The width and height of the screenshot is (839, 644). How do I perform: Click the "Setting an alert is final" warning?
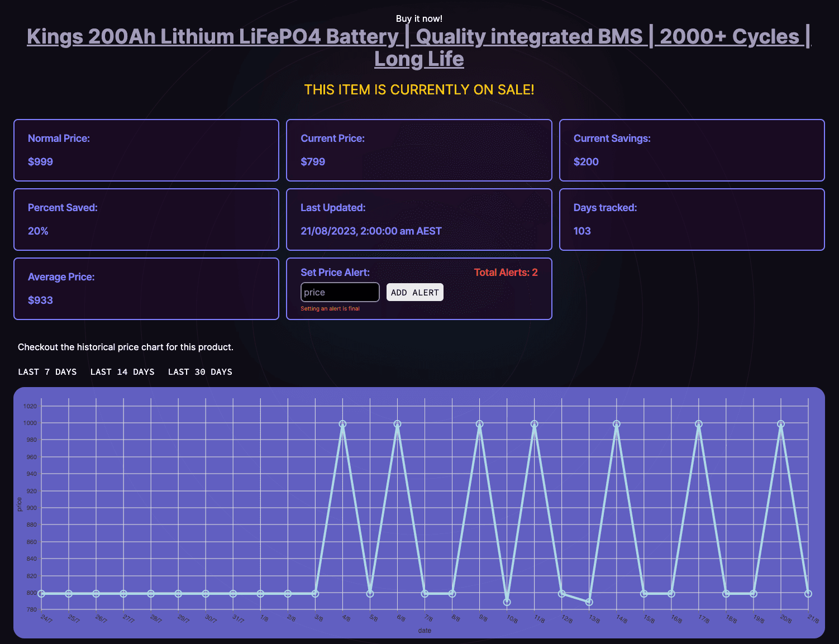(x=330, y=308)
